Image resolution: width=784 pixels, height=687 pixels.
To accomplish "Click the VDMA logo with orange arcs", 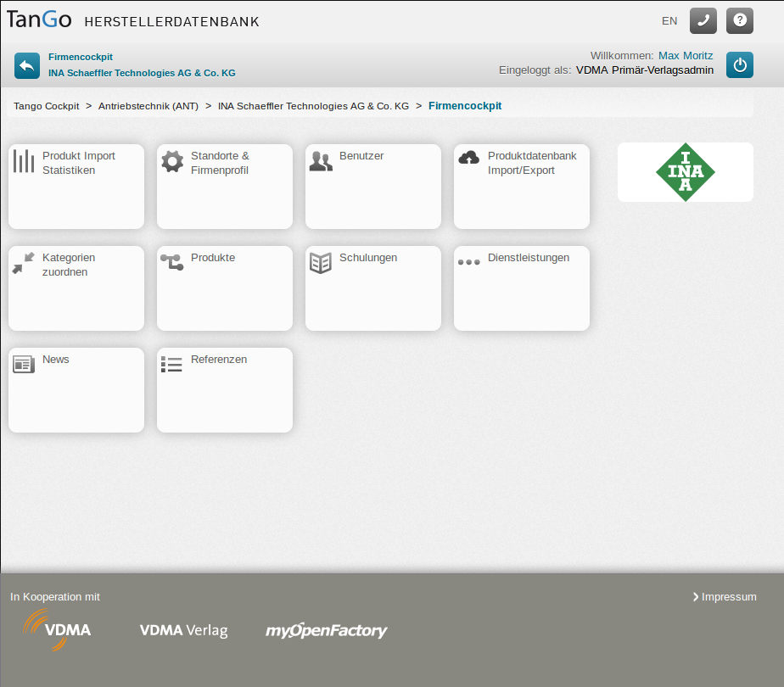I will (57, 629).
